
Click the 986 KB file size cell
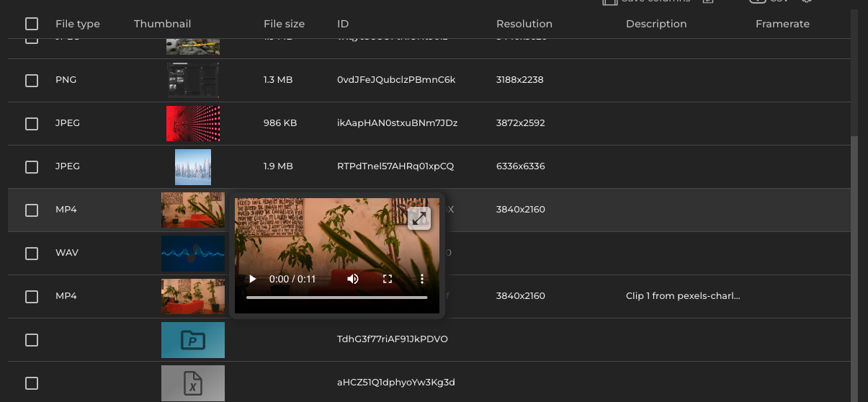point(280,123)
